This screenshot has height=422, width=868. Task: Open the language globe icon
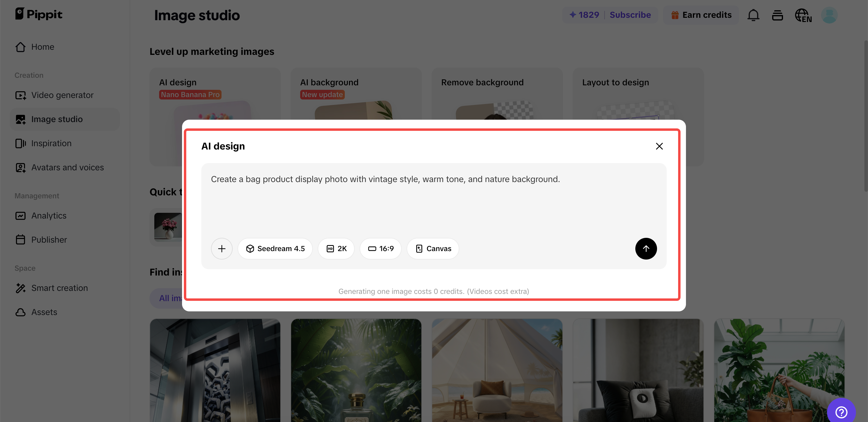click(803, 15)
